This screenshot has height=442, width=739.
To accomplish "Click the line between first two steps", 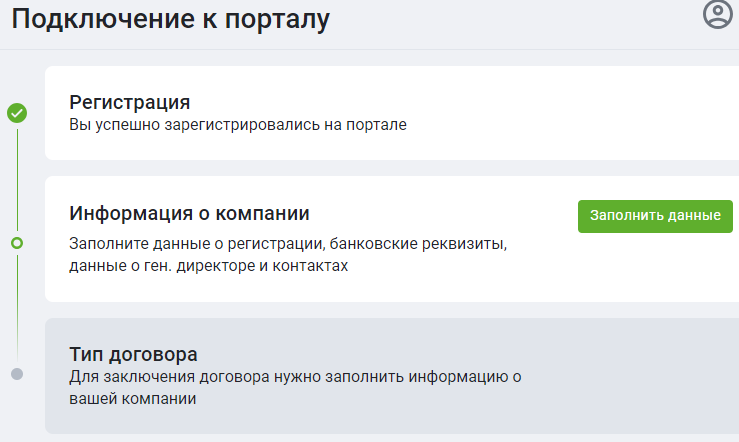I will [x=17, y=178].
